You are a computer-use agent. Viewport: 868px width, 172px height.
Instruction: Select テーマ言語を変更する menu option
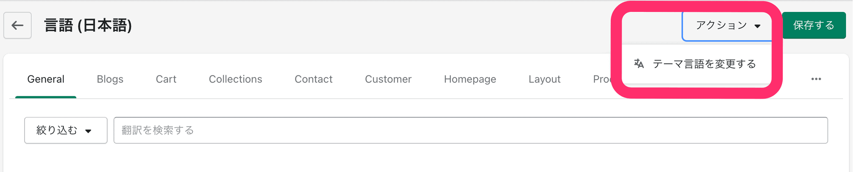point(704,64)
